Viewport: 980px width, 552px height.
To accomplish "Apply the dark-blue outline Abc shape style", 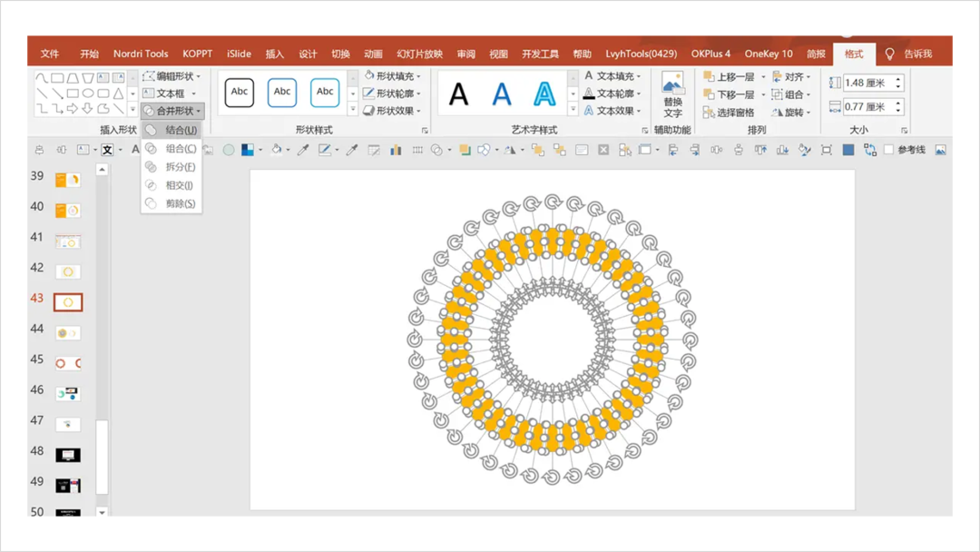I will pos(282,92).
